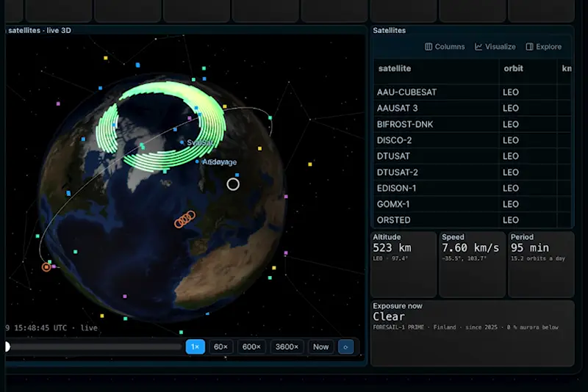Click the Period 95 min card
The width and height of the screenshot is (588, 392).
(541, 264)
